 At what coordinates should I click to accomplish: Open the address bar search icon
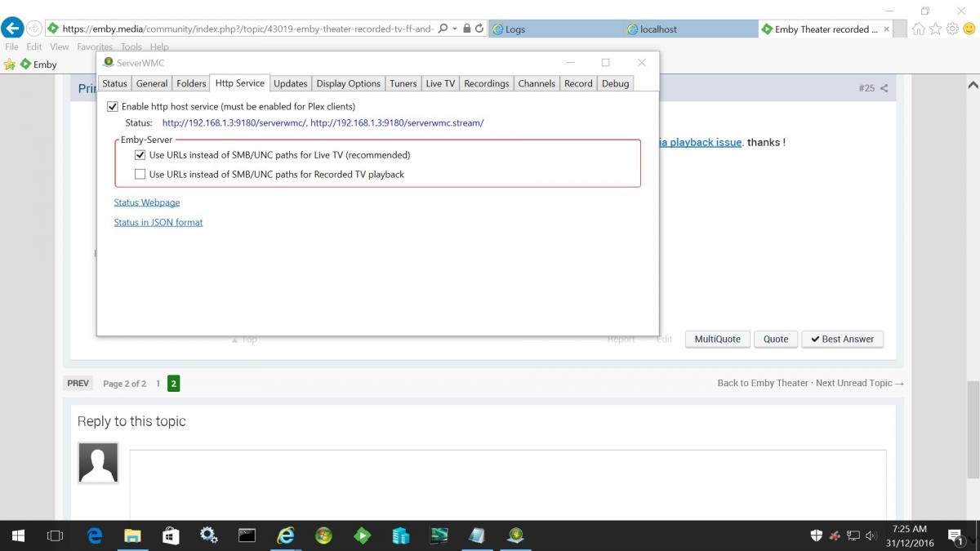pos(443,28)
